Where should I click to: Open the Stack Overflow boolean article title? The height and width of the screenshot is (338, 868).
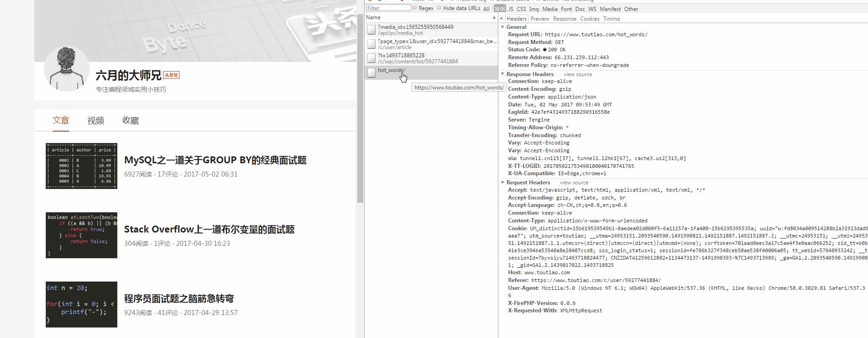click(x=209, y=229)
